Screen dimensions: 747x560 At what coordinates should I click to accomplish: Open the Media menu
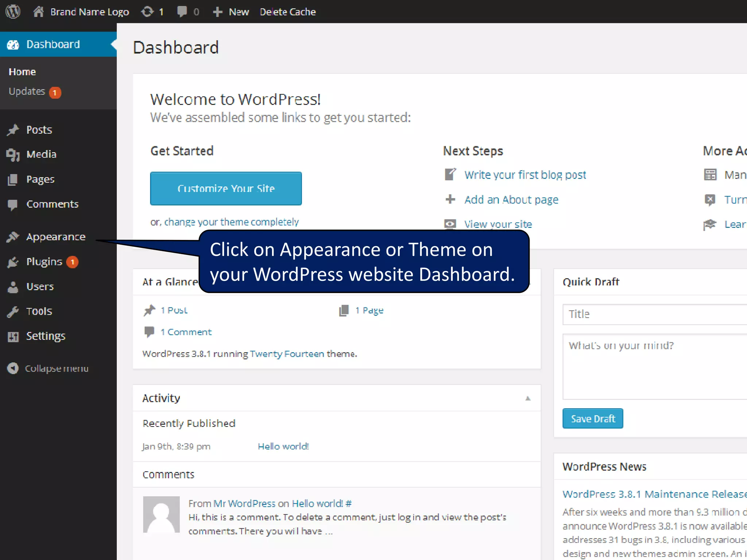42,155
